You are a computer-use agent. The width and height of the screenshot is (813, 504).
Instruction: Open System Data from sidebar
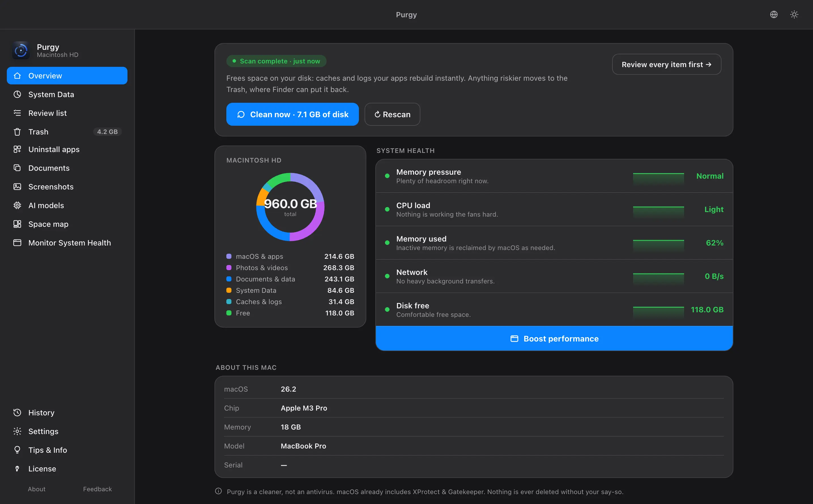67,94
